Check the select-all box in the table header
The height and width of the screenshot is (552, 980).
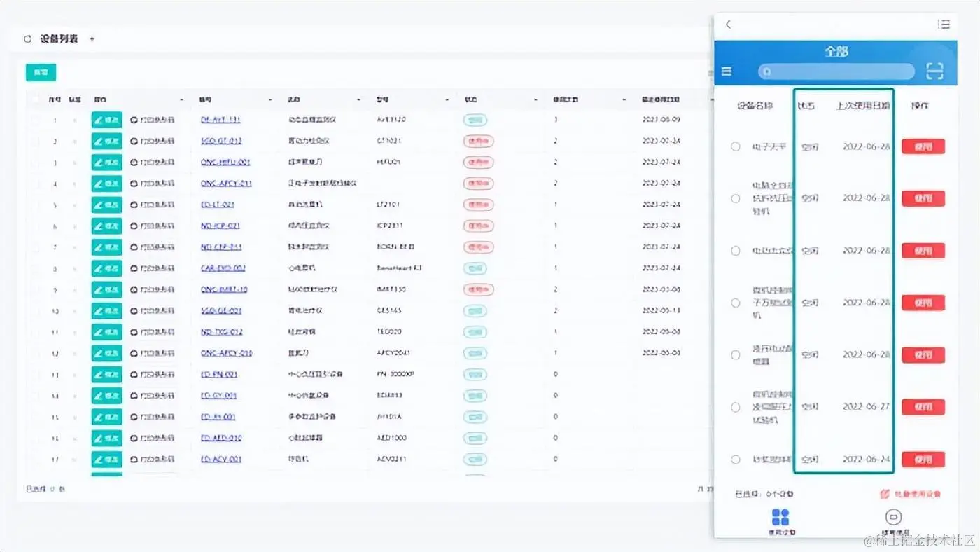(36, 99)
